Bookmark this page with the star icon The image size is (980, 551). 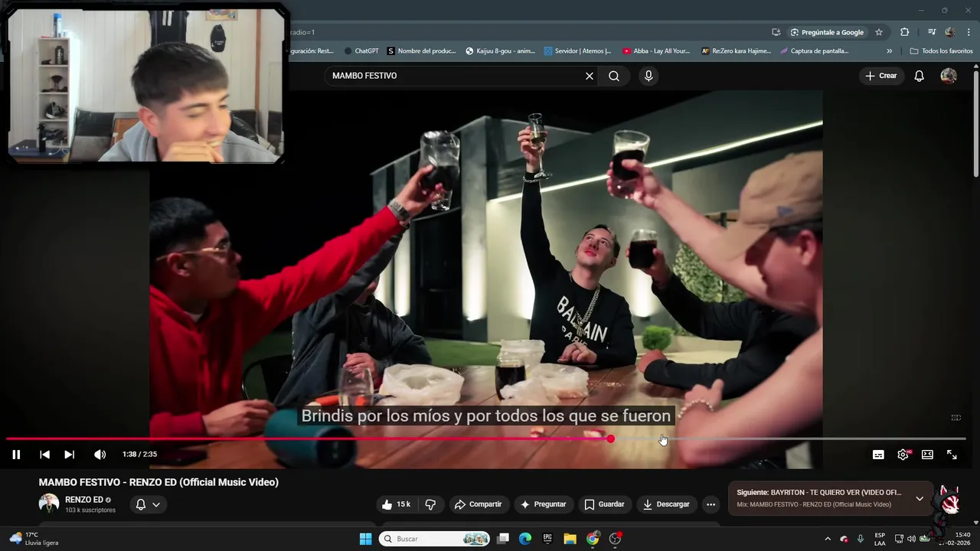(879, 32)
